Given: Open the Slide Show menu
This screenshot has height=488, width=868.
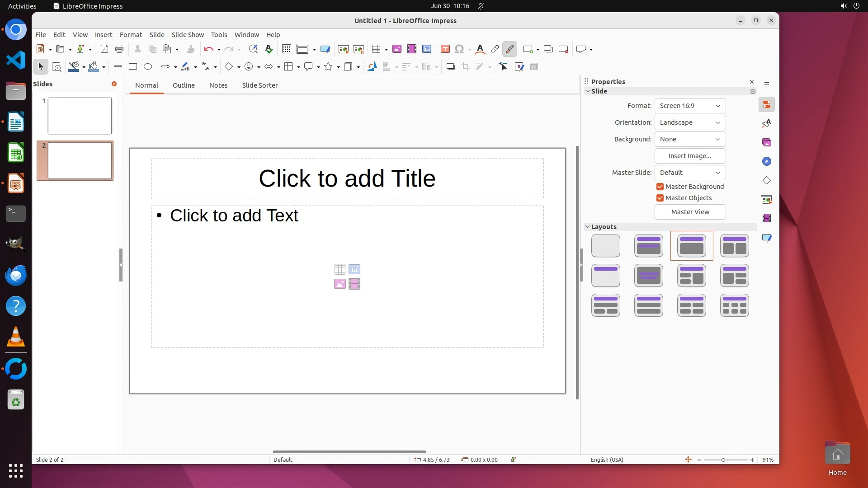Looking at the screenshot, I should 188,35.
